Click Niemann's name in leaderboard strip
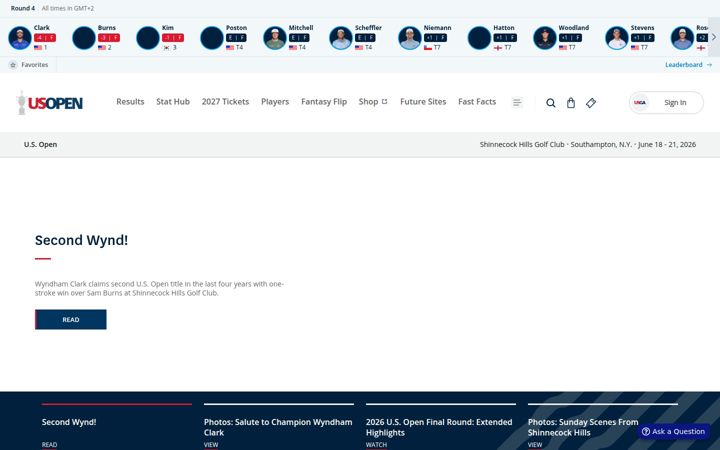The image size is (720, 450). (x=438, y=28)
